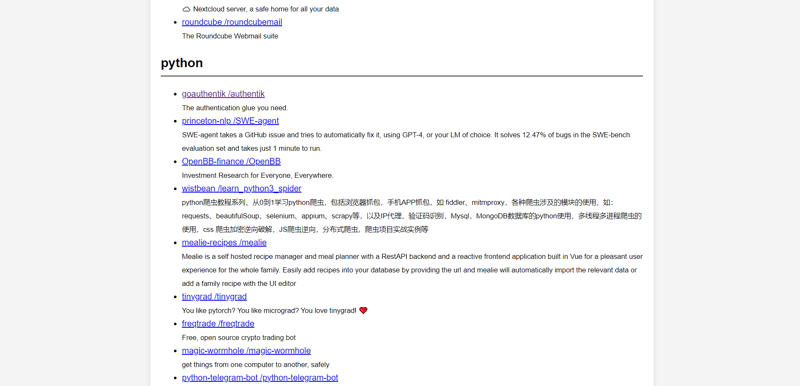Click the Mealie description starting 'Mealie is a self hosted'
800x386 pixels.
click(x=412, y=270)
